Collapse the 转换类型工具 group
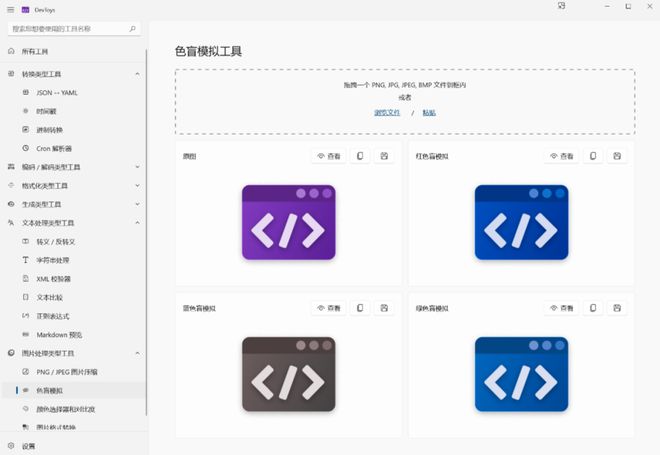The height and width of the screenshot is (455, 660). (137, 74)
